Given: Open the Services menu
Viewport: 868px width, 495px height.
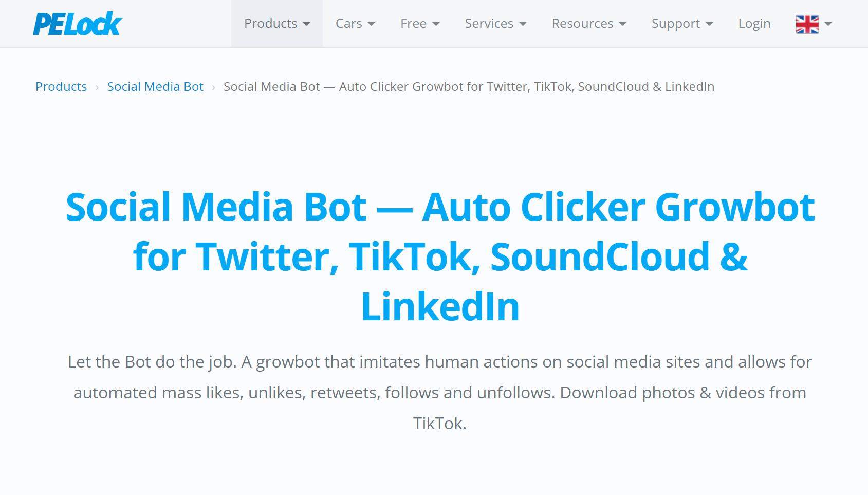Looking at the screenshot, I should 489,23.
